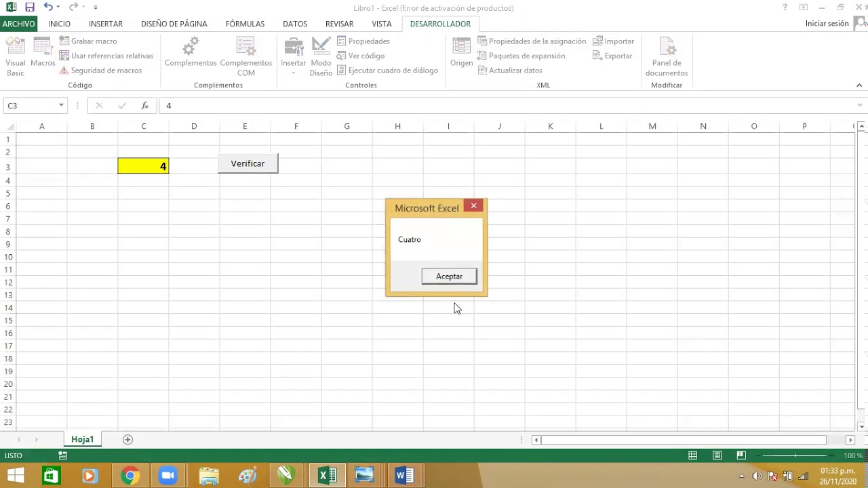This screenshot has width=868, height=488.
Task: Click Actualizar datos
Action: [510, 70]
